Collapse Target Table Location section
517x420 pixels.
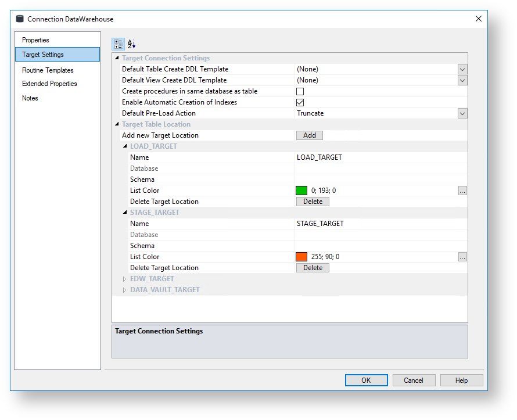click(x=117, y=124)
